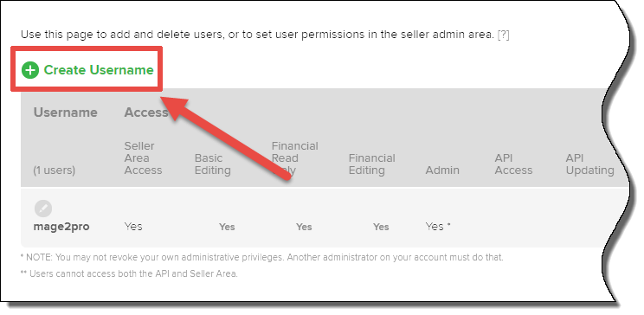
Task: Click the Seller Area Access column header
Action: coord(143,158)
